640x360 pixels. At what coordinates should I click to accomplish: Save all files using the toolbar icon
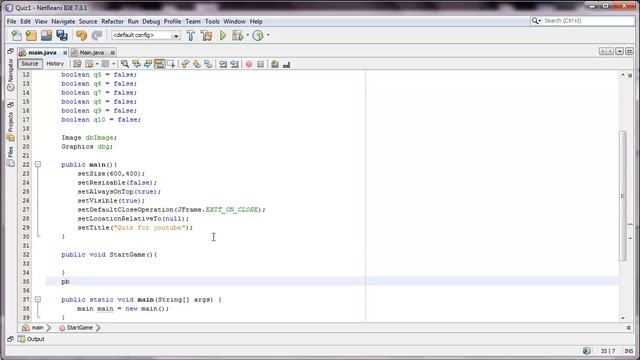(62, 36)
